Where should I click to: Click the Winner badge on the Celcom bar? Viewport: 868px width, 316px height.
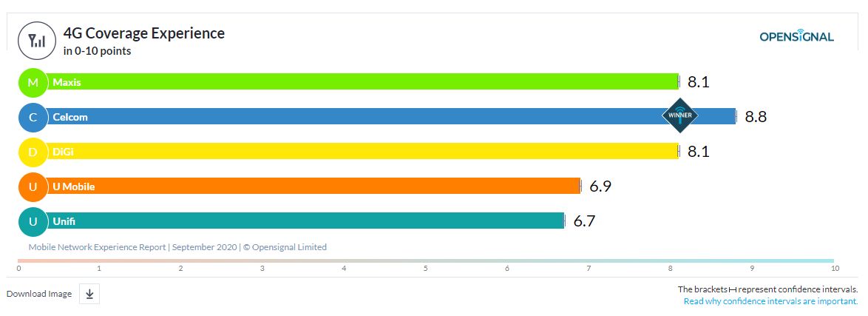[x=679, y=115]
